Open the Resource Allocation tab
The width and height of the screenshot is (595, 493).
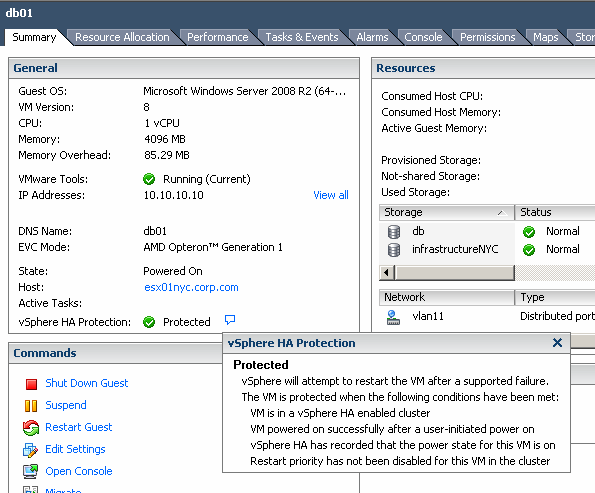[x=122, y=37]
